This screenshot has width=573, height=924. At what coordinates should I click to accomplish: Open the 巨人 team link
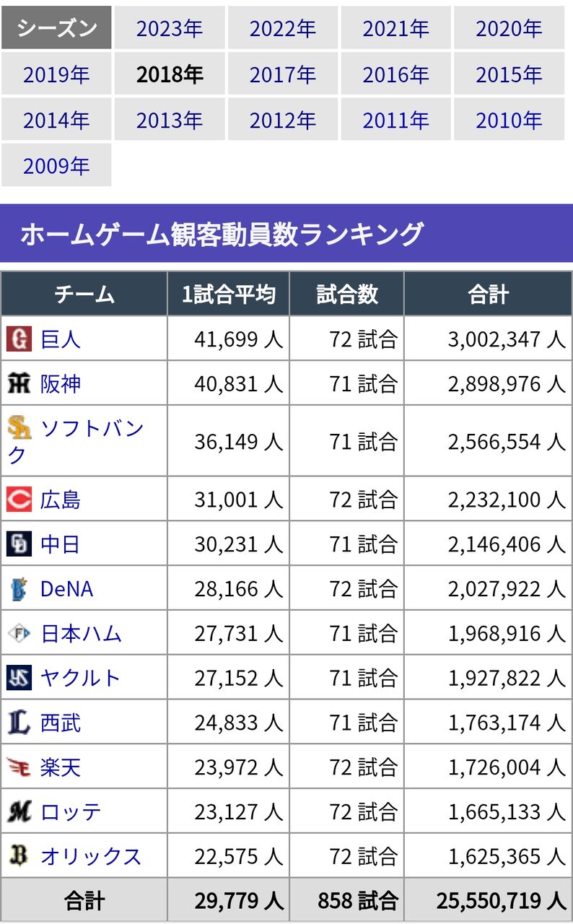coord(61,339)
